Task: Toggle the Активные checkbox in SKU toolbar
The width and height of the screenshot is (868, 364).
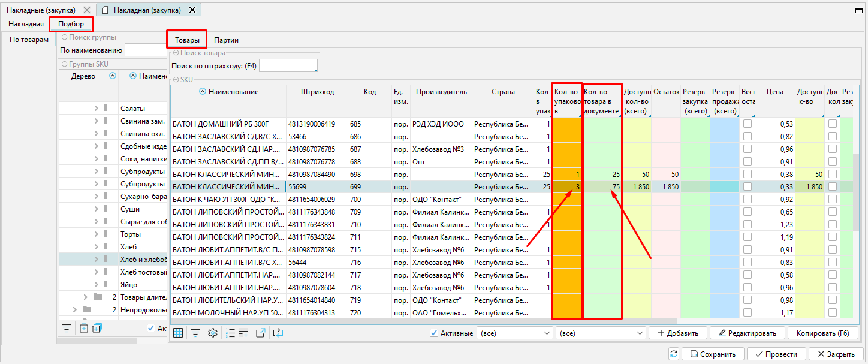Action: point(434,333)
